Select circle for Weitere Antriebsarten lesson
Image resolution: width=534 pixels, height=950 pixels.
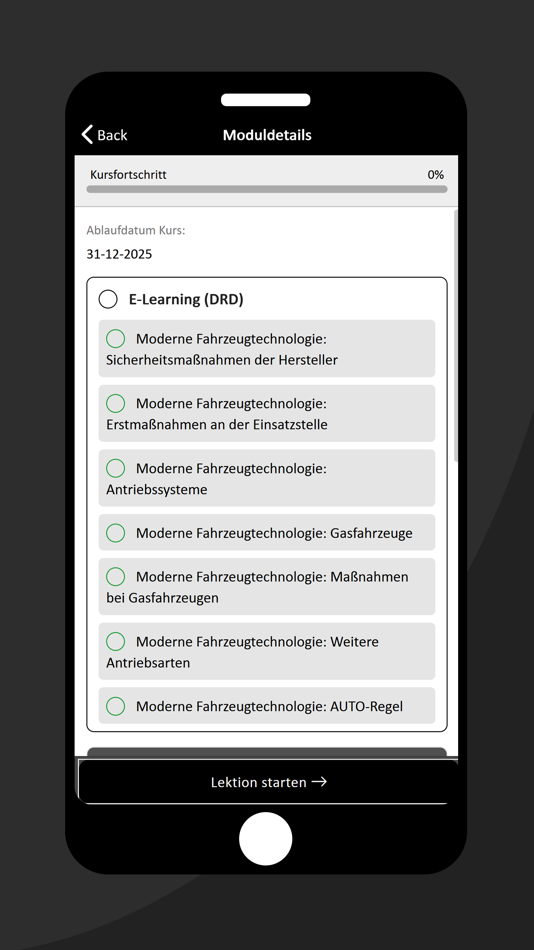pyautogui.click(x=115, y=642)
